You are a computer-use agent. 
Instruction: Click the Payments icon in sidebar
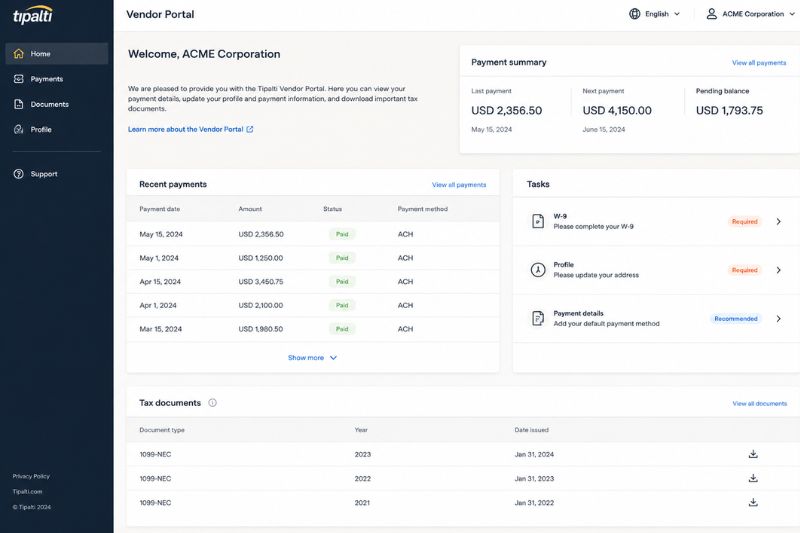point(19,79)
